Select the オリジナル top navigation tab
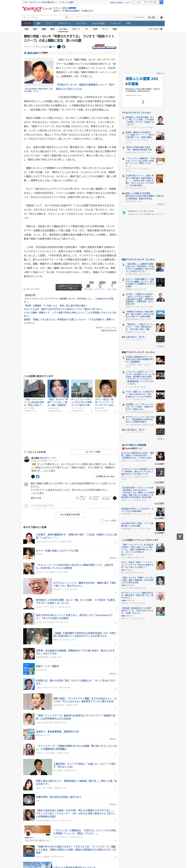186x868 pixels. pyautogui.click(x=81, y=24)
